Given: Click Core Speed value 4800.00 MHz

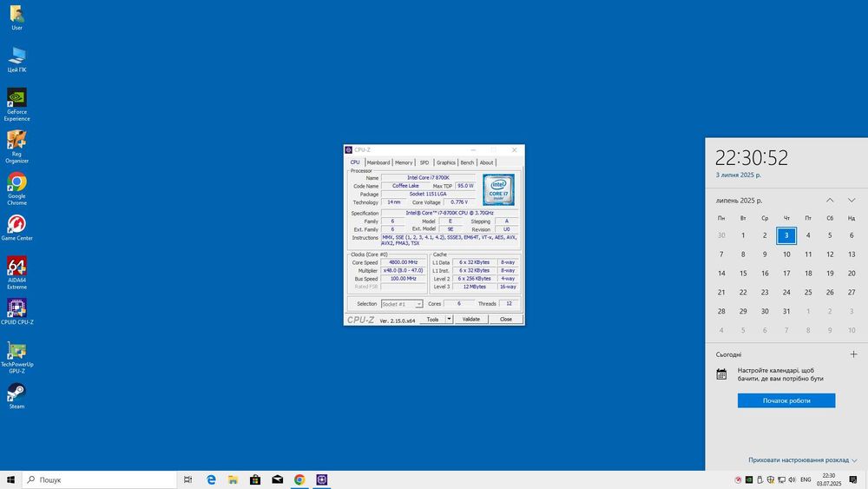Looking at the screenshot, I should 403,262.
